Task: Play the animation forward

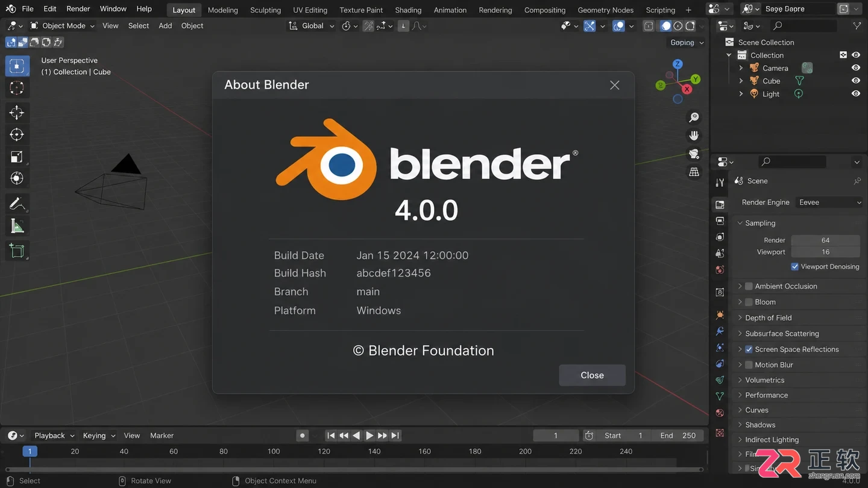Action: pos(370,436)
